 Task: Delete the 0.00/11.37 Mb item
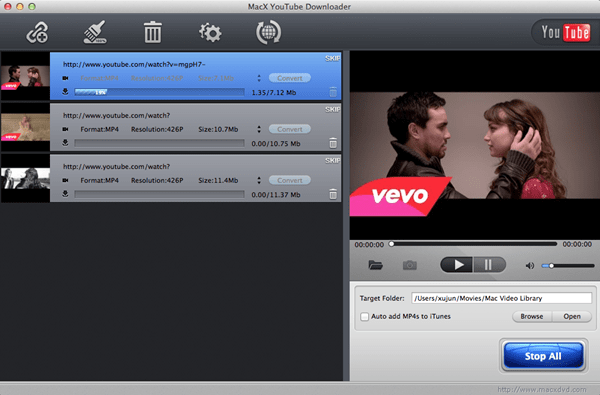333,194
